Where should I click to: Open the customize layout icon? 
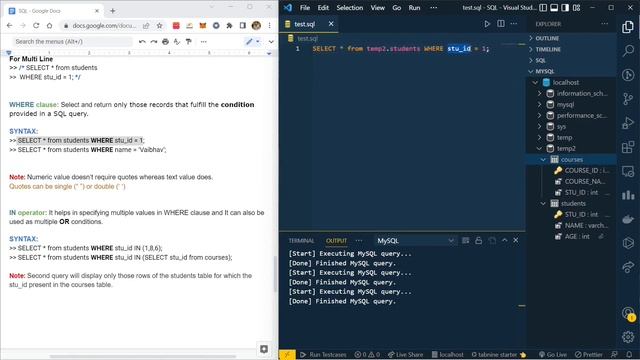(x=577, y=8)
